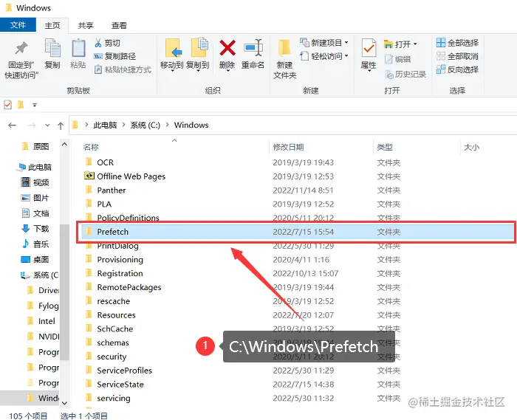Click Select none (全部取消)
Viewport: 517px width, 420px height.
(x=457, y=56)
